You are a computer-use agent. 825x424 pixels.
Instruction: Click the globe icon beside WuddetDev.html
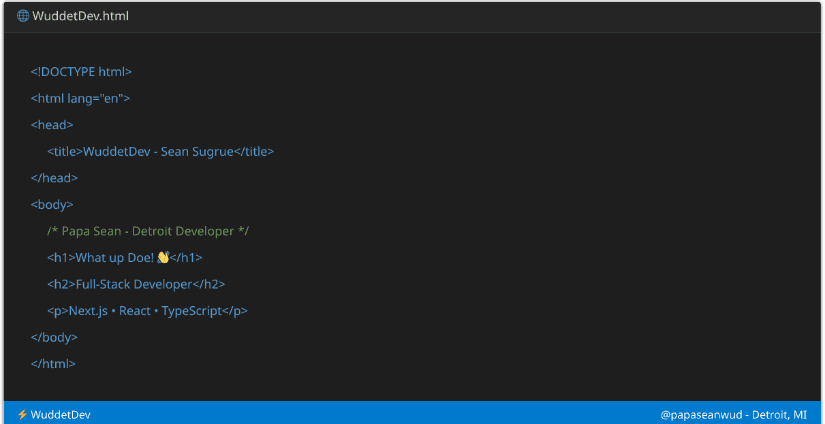23,17
